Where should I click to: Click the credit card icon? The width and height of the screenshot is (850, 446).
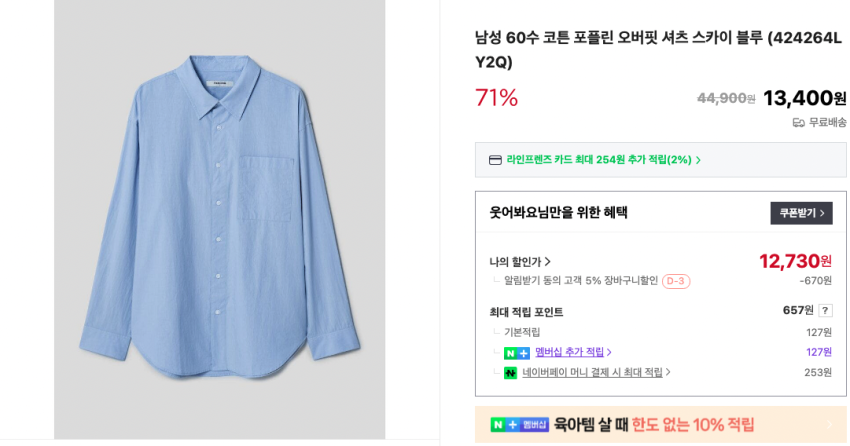click(x=495, y=160)
